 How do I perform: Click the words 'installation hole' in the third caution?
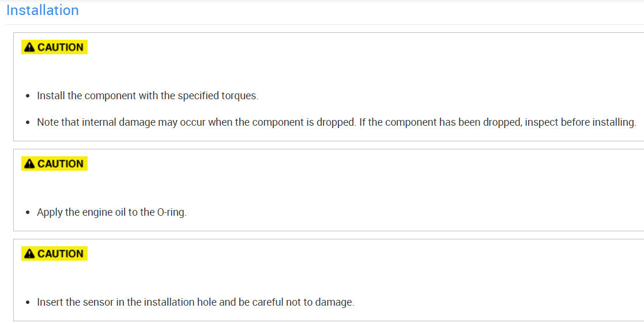pos(173,302)
